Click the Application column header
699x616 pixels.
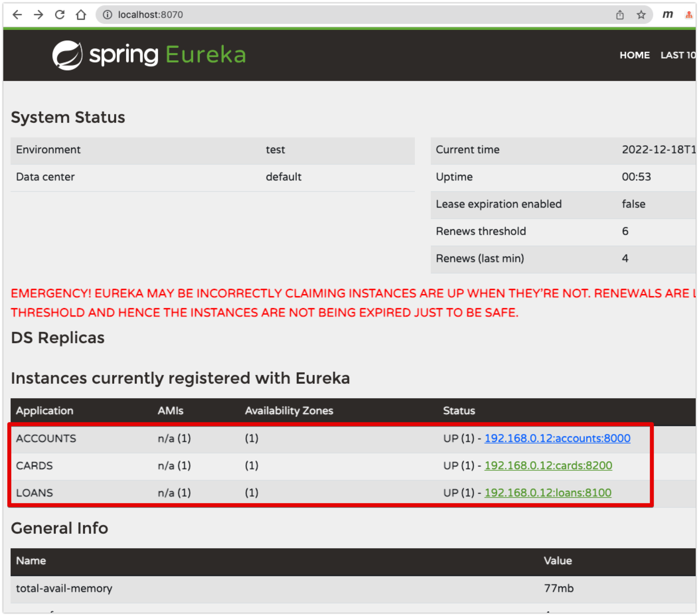44,411
